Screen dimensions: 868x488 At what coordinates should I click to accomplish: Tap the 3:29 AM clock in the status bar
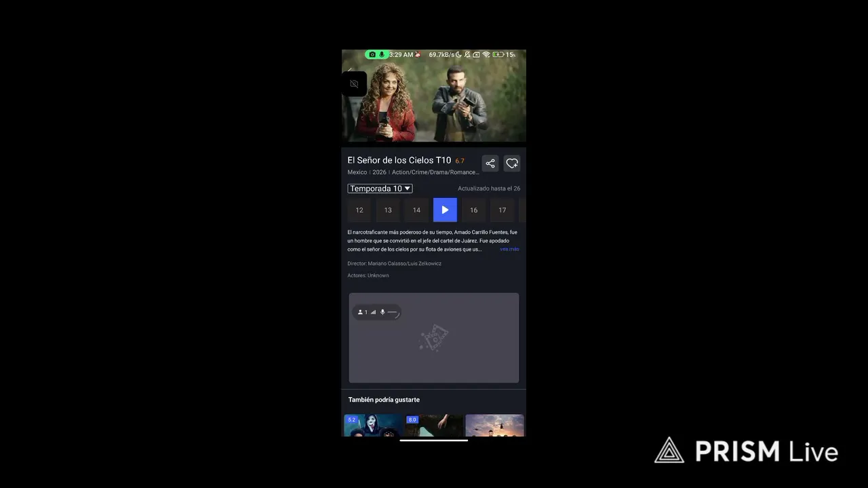click(401, 54)
